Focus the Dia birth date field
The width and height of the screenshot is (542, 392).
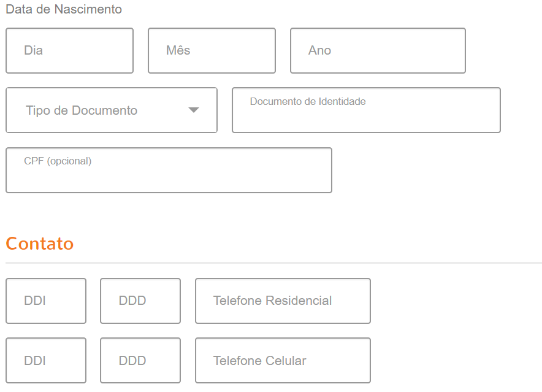[x=69, y=51]
